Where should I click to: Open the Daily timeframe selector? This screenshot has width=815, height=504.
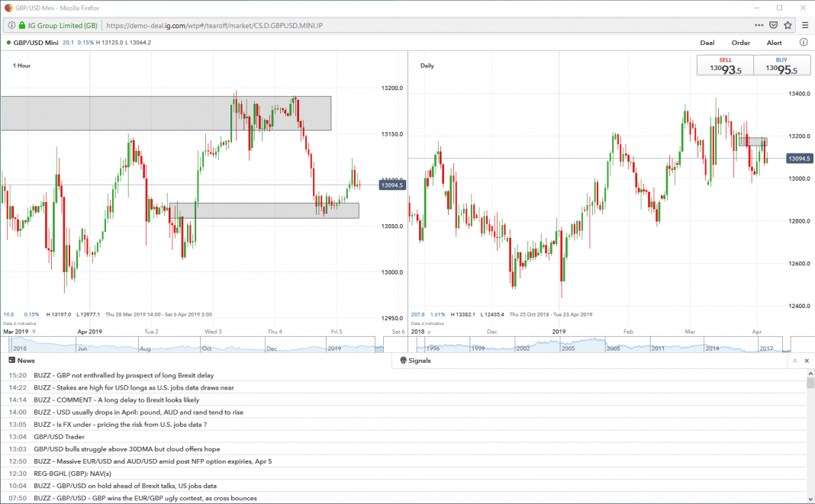pyautogui.click(x=427, y=66)
